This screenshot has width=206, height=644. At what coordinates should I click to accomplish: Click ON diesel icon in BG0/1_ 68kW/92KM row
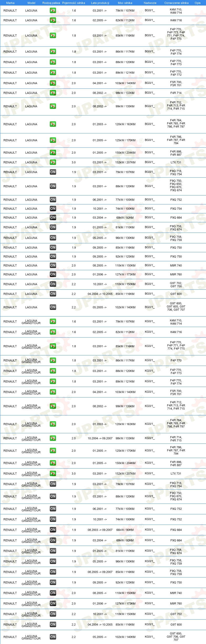[x=53, y=218]
